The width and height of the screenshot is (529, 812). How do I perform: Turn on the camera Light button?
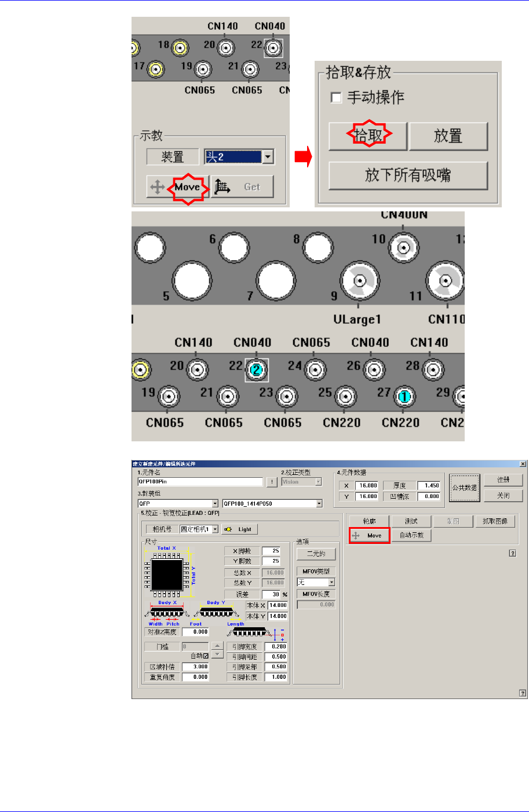coord(239,529)
